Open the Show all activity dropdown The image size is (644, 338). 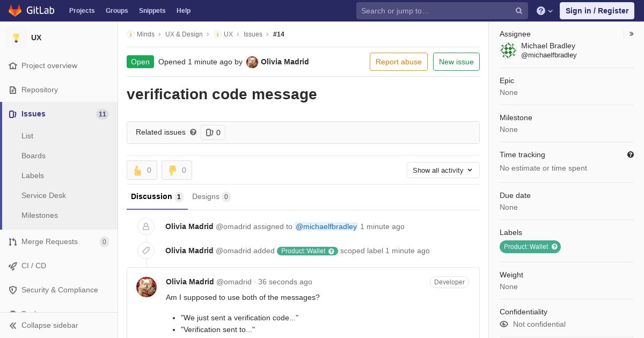coord(443,170)
